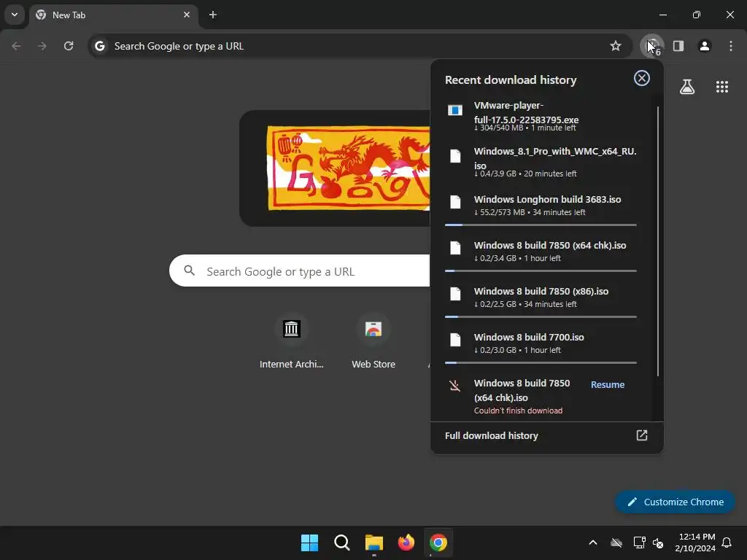
Task: Open the tab search dropdown arrow
Action: pyautogui.click(x=15, y=15)
